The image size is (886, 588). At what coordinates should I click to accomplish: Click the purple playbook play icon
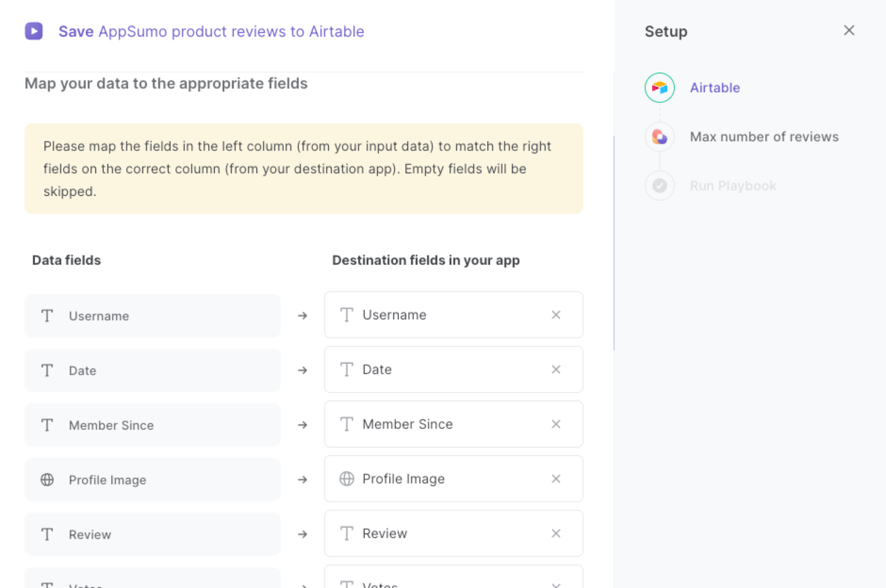point(34,31)
